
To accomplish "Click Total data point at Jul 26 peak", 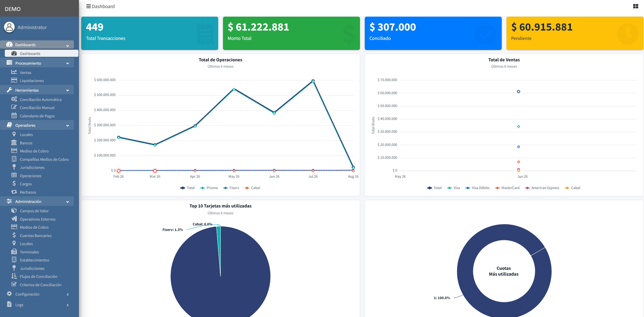I will pos(313,81).
